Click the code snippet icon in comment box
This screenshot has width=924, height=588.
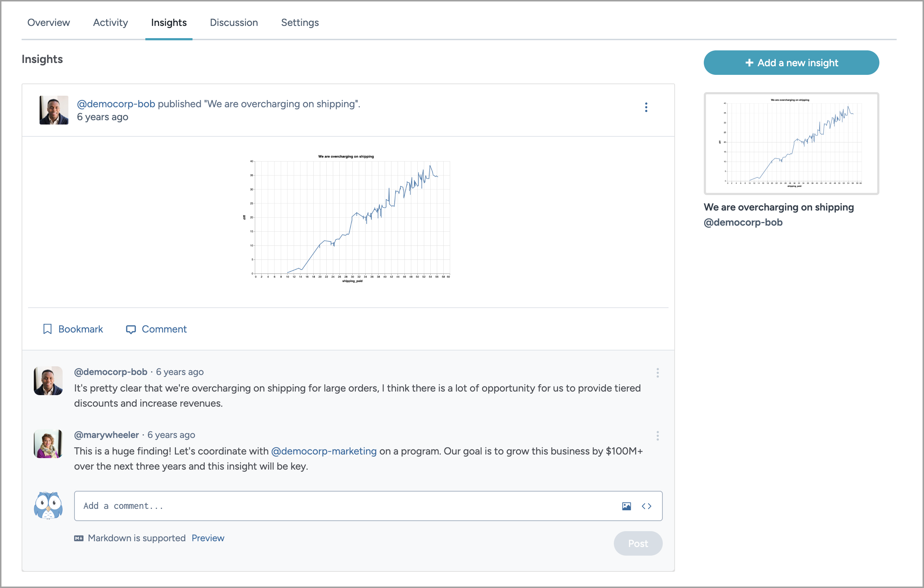[x=647, y=506]
